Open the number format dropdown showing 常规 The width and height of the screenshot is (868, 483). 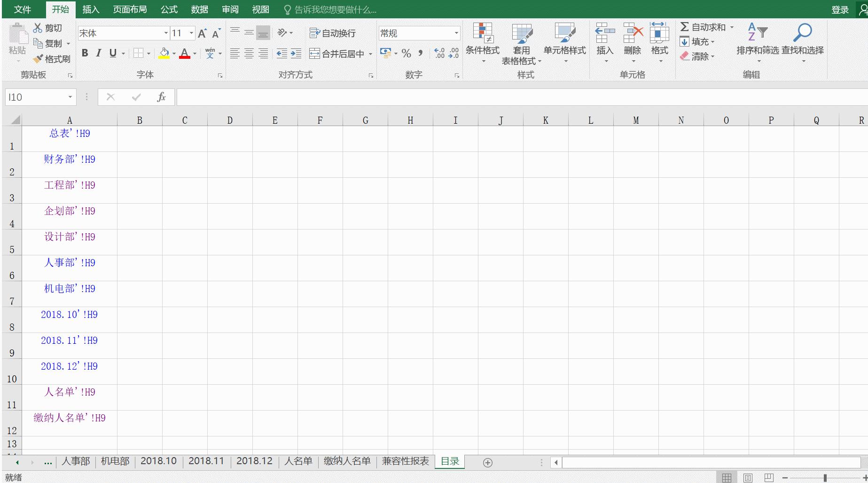pyautogui.click(x=455, y=33)
